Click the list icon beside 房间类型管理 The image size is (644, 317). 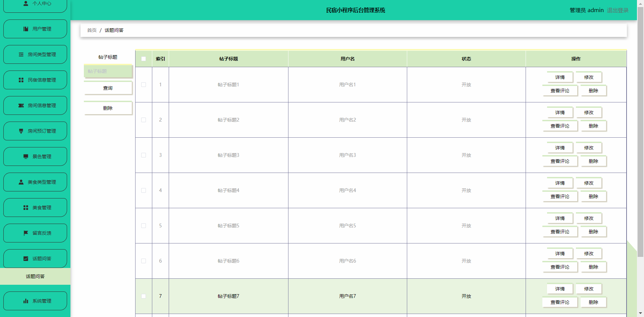click(21, 54)
